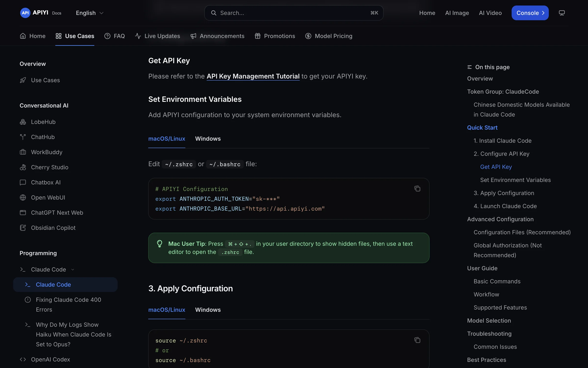Click the top-right Home header link

(x=427, y=13)
